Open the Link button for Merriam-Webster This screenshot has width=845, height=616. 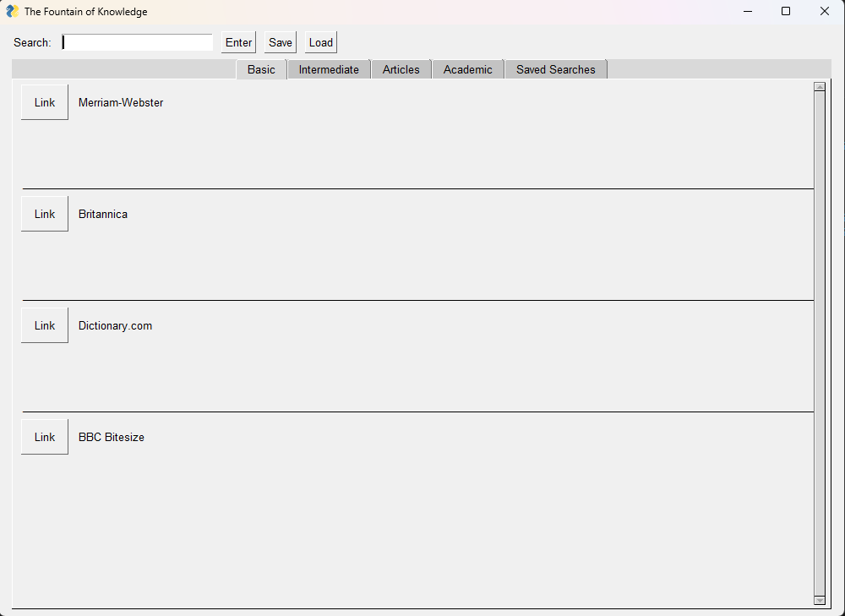point(45,102)
